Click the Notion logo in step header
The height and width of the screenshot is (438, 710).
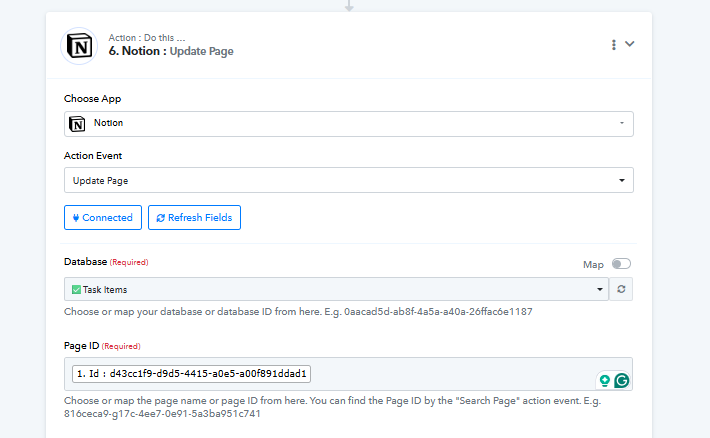[79, 46]
